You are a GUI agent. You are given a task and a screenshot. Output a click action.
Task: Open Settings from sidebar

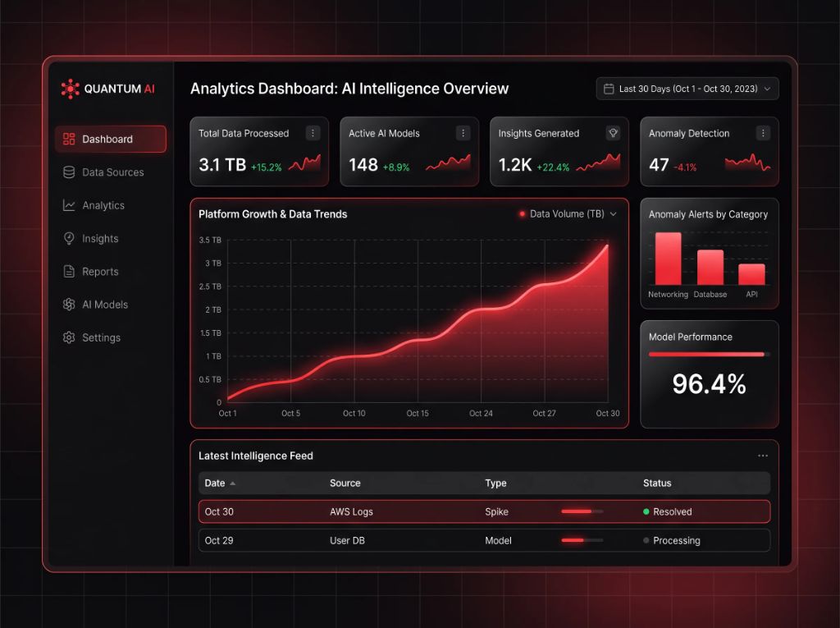[111, 338]
